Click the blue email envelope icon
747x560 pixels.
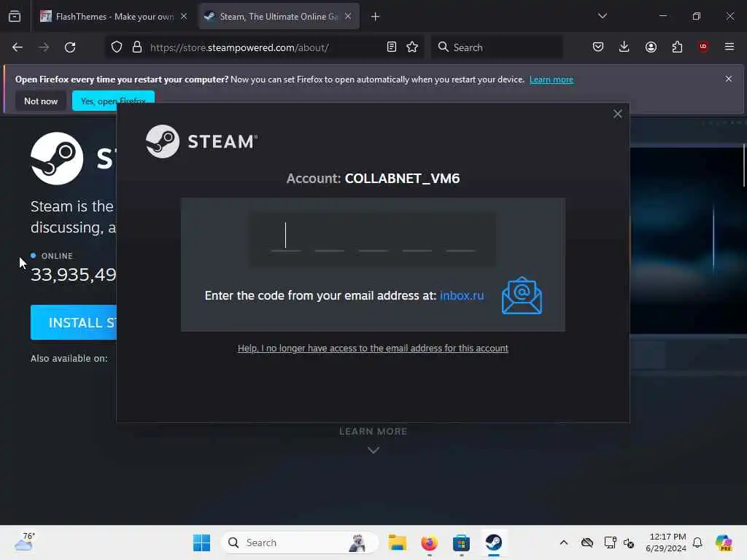522,295
